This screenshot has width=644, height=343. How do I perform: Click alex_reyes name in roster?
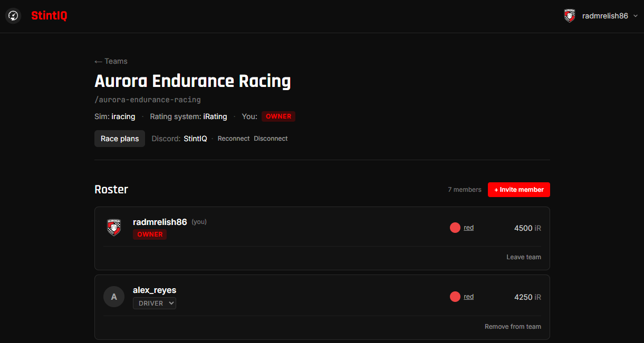coord(155,290)
